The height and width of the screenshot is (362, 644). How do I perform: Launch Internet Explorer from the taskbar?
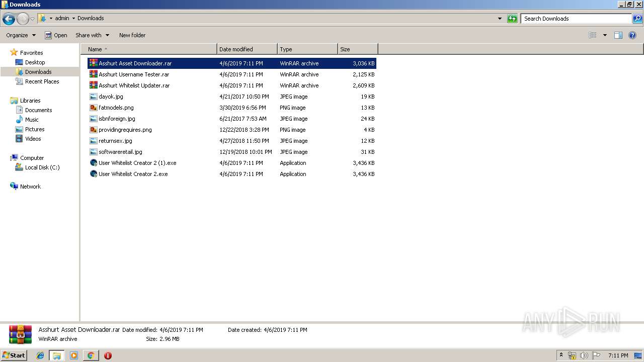click(40, 355)
